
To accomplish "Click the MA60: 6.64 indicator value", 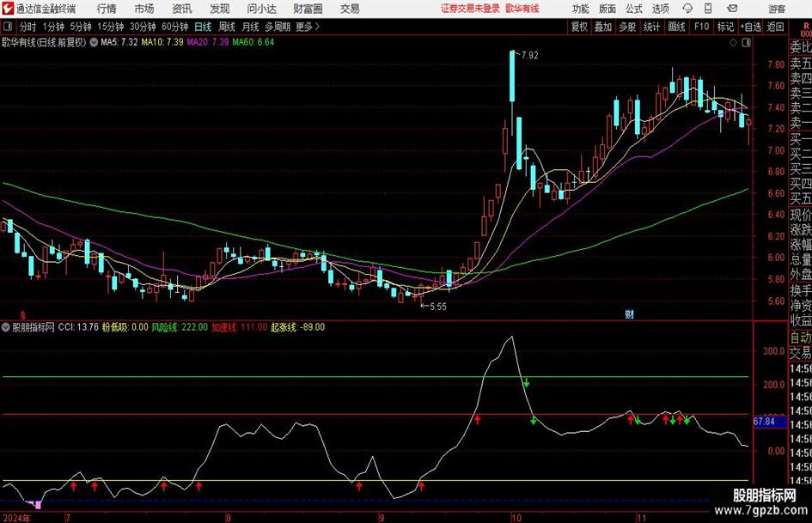I will click(253, 42).
